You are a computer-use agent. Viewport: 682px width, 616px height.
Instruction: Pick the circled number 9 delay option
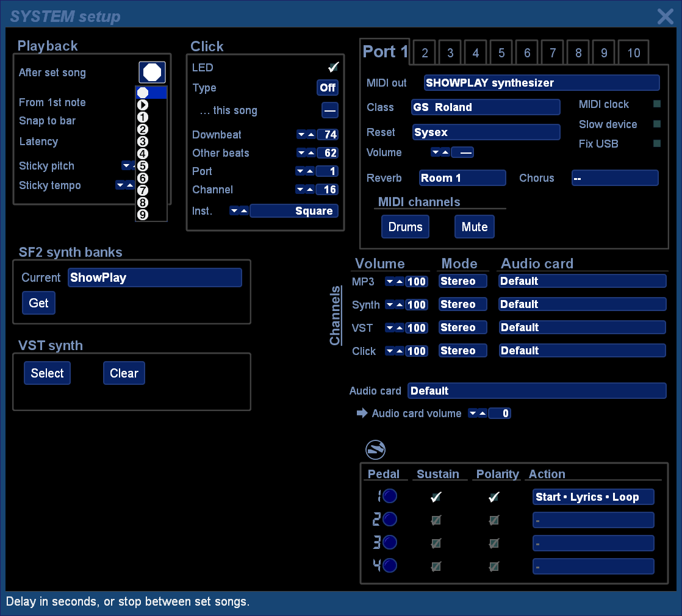143,215
